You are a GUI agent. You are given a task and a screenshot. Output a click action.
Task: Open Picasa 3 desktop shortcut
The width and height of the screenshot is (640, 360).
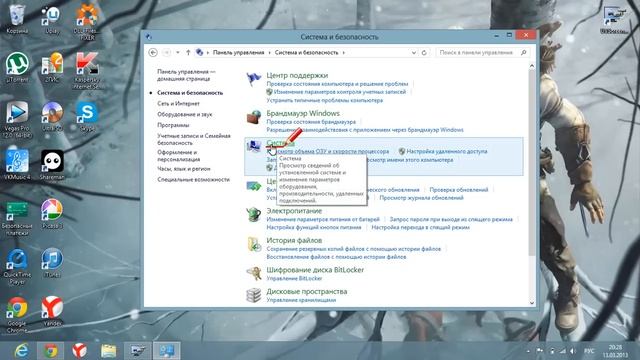pyautogui.click(x=52, y=213)
